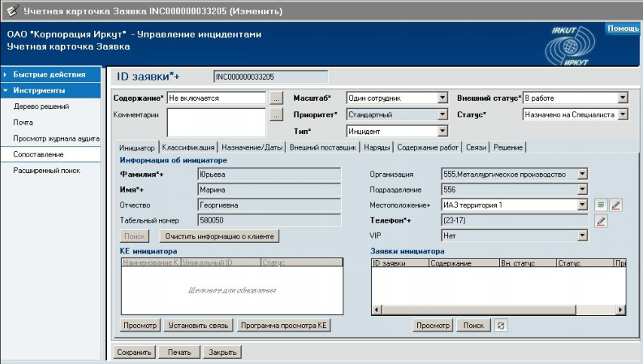Click the Наименование К column header
643x364 pixels.
tap(151, 262)
